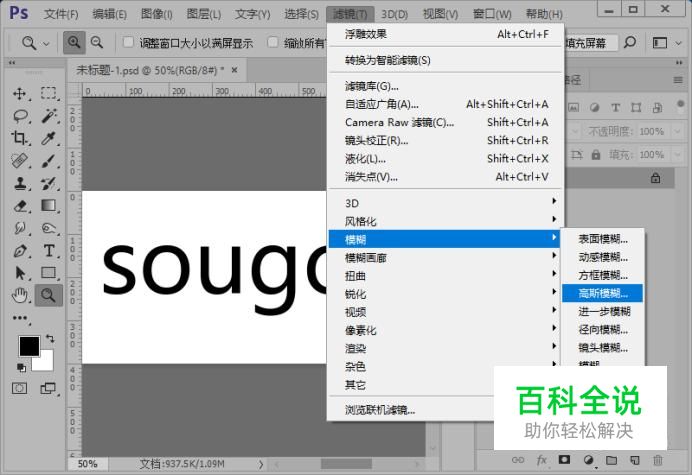This screenshot has height=475, width=692.
Task: Select the Eyedropper tool
Action: tap(49, 138)
